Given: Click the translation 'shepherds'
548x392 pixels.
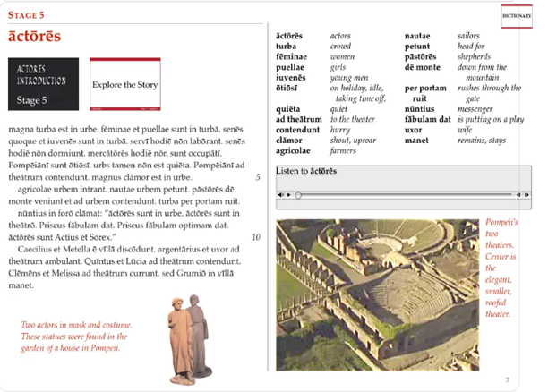Looking at the screenshot, I should click(x=474, y=56).
